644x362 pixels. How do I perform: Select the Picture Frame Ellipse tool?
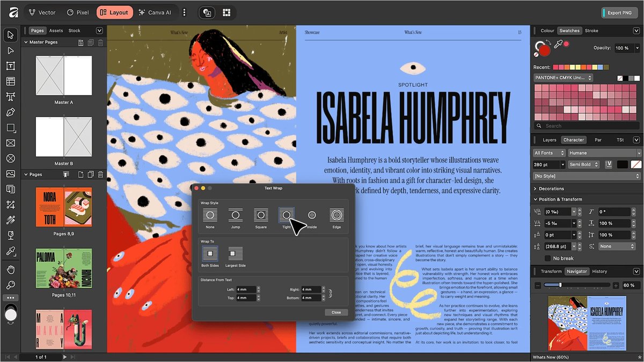point(10,159)
